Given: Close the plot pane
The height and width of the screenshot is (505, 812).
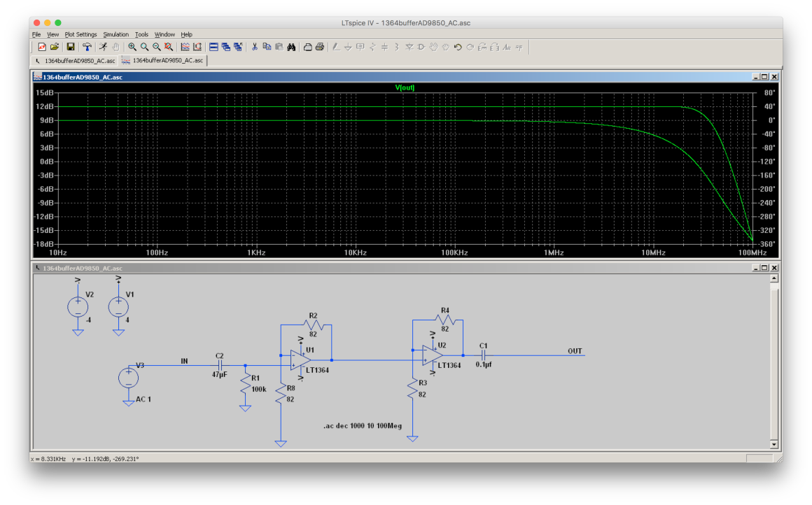Looking at the screenshot, I should coord(774,76).
